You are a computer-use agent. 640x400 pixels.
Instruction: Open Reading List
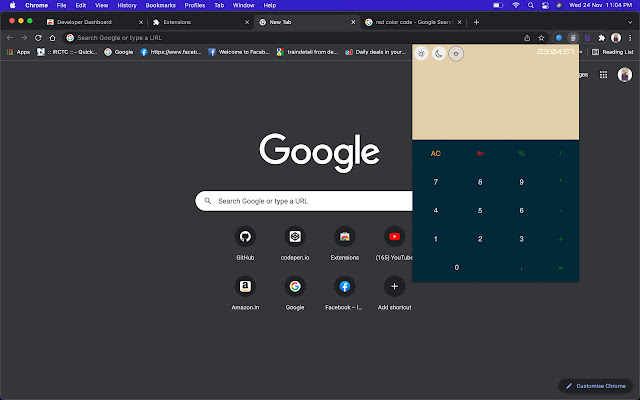click(613, 52)
